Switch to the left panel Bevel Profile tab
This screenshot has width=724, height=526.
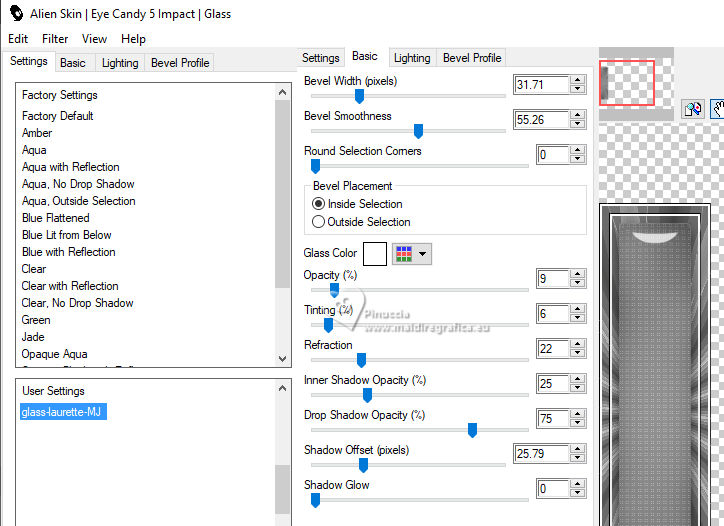pyautogui.click(x=180, y=63)
